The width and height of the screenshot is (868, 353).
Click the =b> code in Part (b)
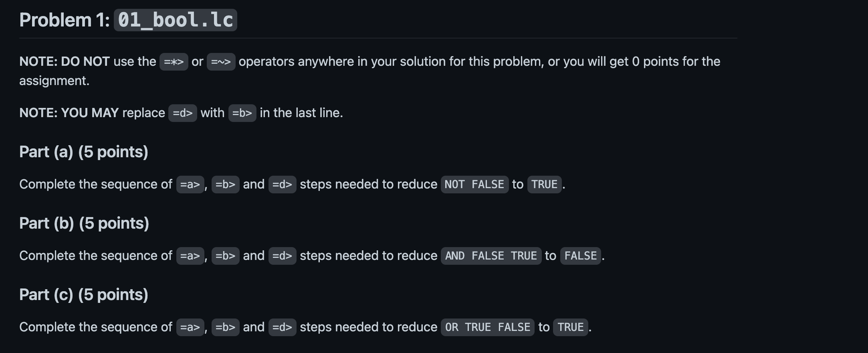pos(225,256)
